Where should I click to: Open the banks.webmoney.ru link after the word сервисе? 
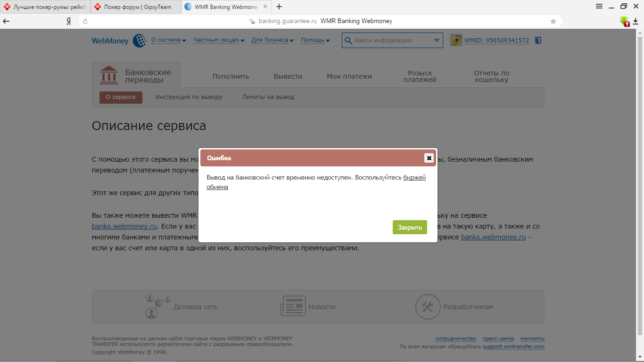coord(493,237)
